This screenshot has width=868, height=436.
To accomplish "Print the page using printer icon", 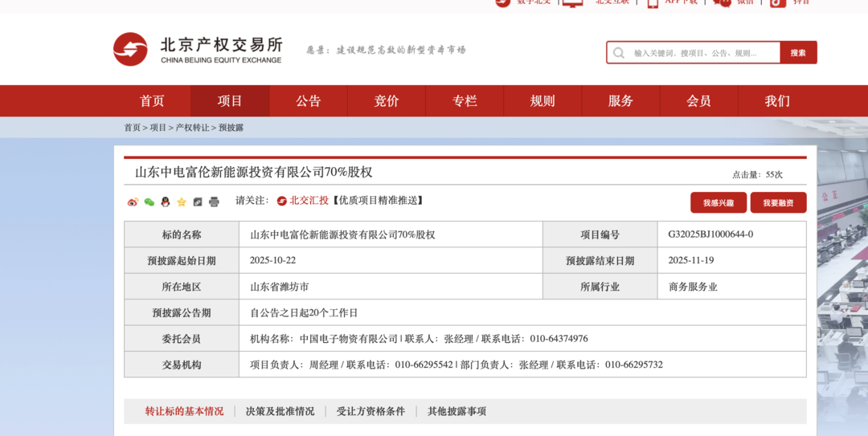I will point(214,202).
